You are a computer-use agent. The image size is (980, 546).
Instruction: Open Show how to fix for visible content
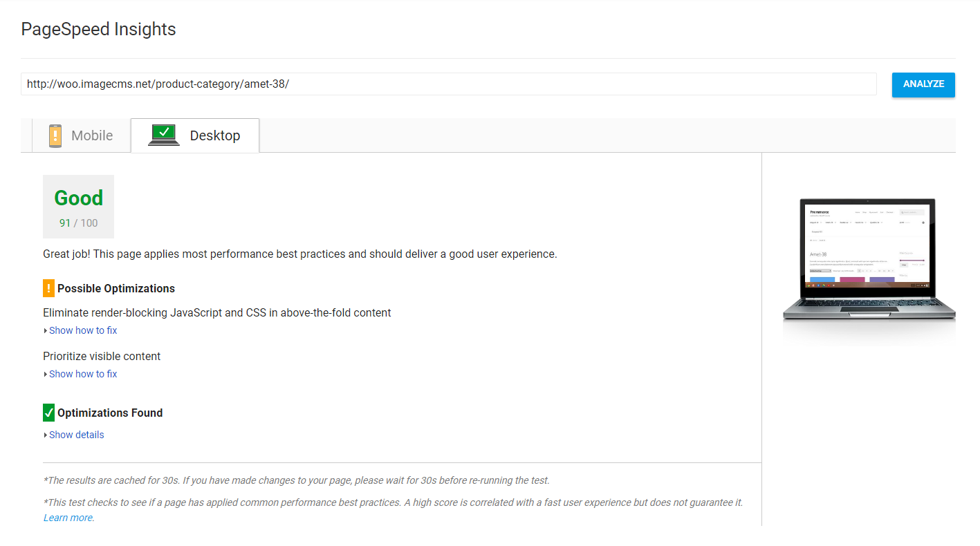point(83,374)
